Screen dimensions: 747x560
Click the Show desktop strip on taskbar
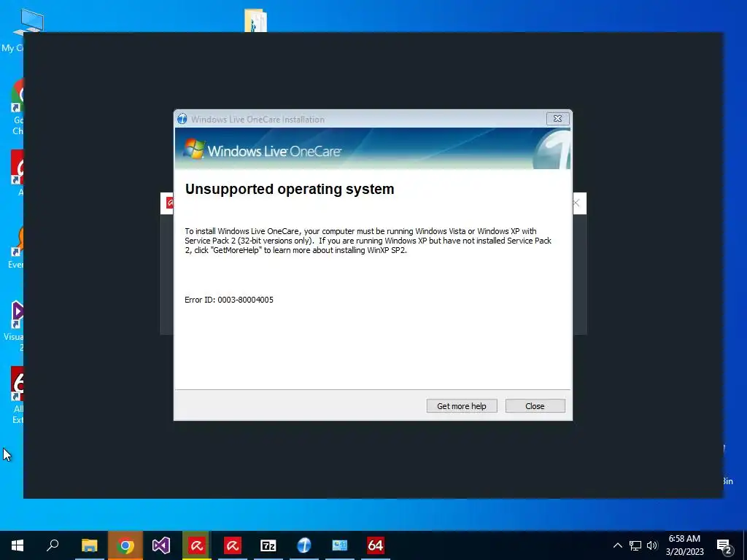745,545
